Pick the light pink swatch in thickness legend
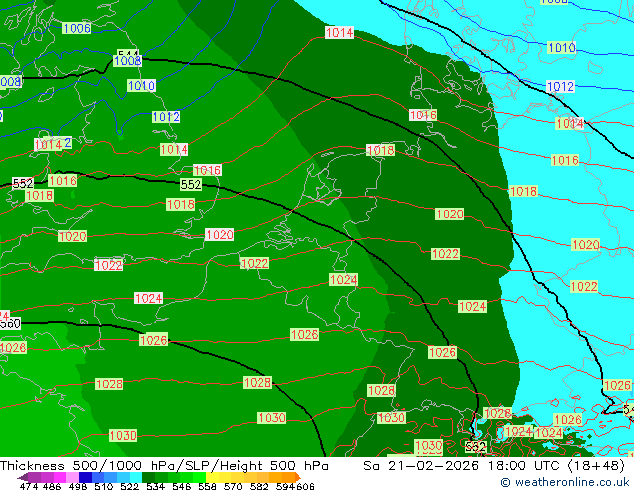The height and width of the screenshot is (490, 634). [x=72, y=477]
